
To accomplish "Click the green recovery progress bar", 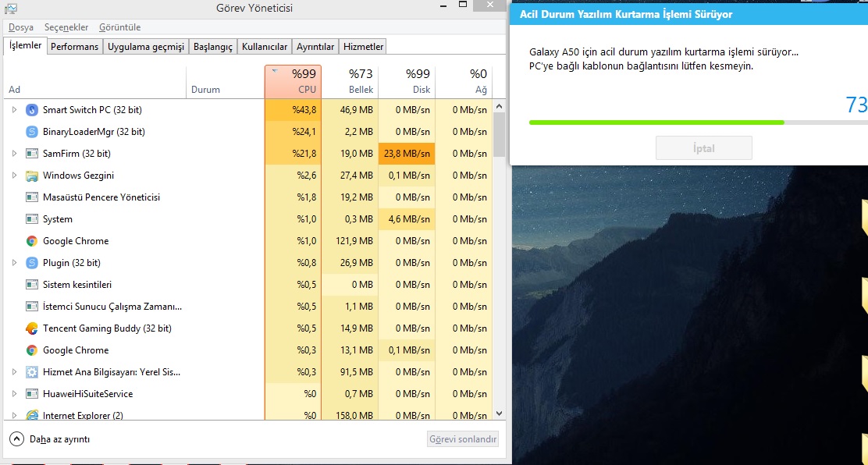I will pyautogui.click(x=656, y=122).
